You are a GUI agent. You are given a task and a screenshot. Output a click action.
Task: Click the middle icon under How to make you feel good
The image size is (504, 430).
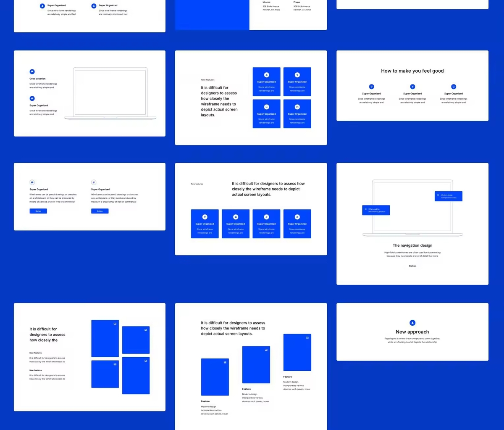(412, 87)
